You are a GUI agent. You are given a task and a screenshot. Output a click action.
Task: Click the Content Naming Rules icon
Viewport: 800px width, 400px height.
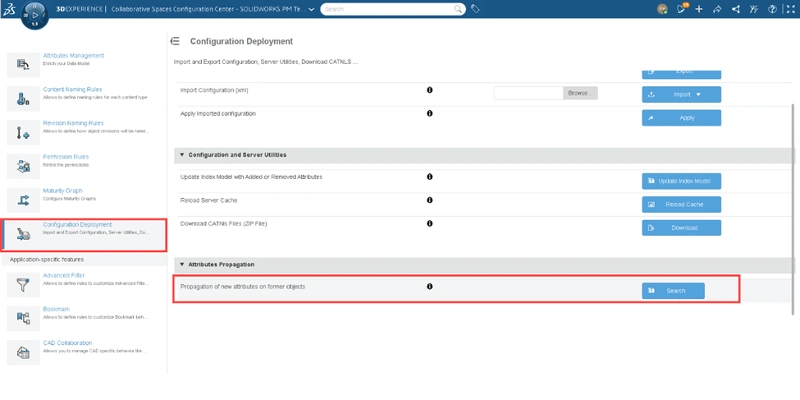click(23, 98)
